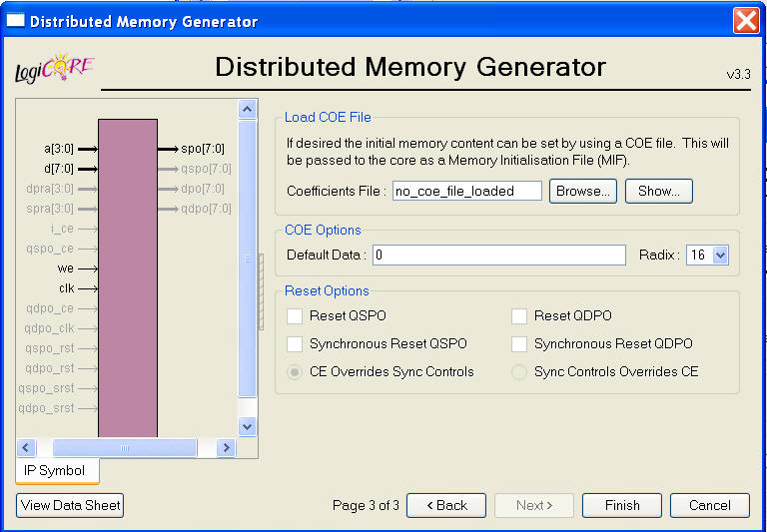
Task: Click the vertical scrollbar thumb in symbol pane
Action: tap(247, 259)
